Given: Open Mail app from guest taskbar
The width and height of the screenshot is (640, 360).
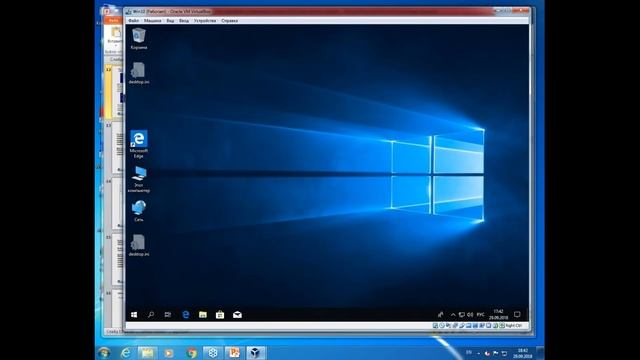Looking at the screenshot, I should pos(237,315).
